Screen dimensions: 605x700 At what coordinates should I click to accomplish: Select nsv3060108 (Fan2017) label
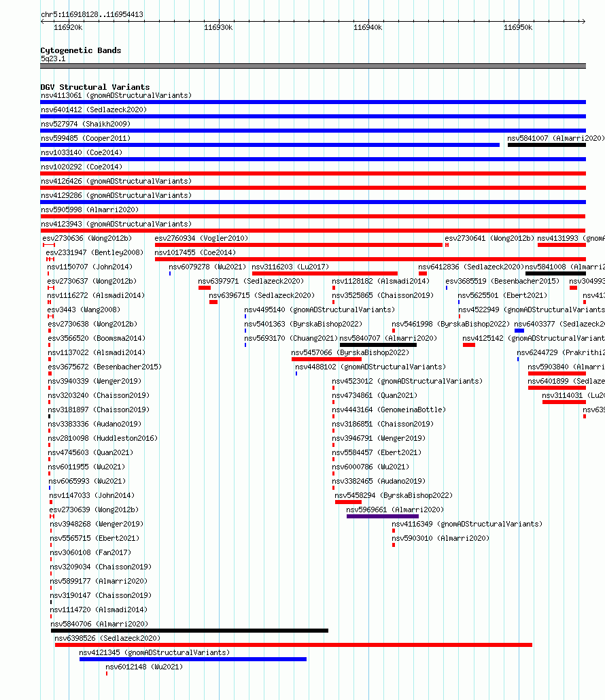pos(90,552)
